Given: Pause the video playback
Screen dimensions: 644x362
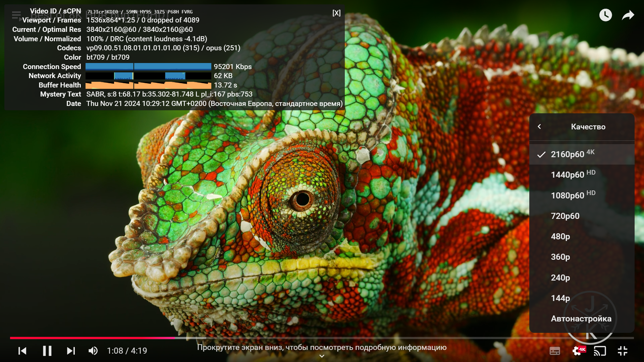Looking at the screenshot, I should [47, 351].
